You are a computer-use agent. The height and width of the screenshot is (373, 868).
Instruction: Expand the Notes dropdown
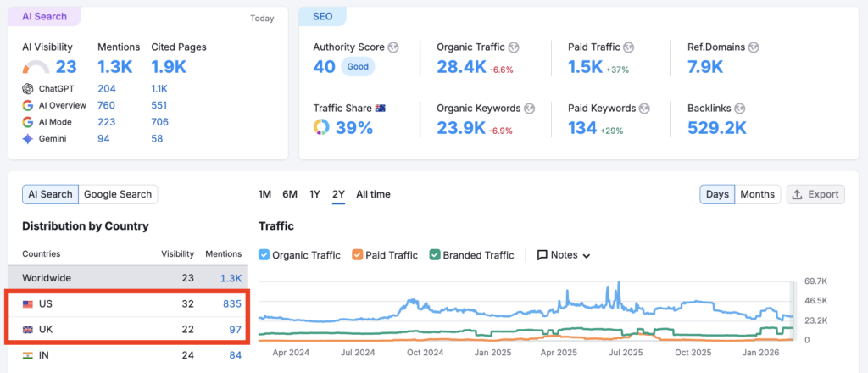pyautogui.click(x=564, y=255)
